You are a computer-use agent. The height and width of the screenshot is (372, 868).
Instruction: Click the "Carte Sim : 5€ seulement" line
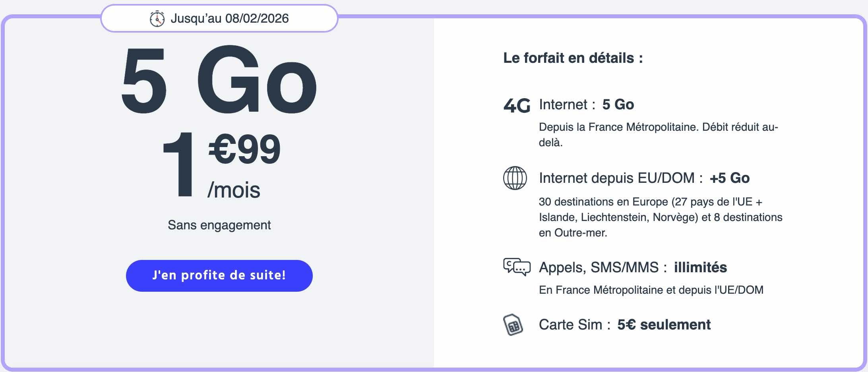click(624, 325)
